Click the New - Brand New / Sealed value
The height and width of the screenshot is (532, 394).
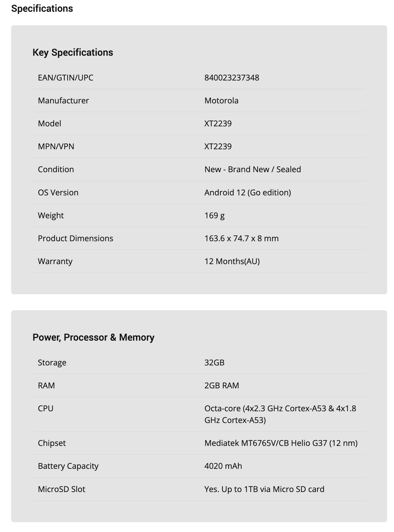point(252,169)
